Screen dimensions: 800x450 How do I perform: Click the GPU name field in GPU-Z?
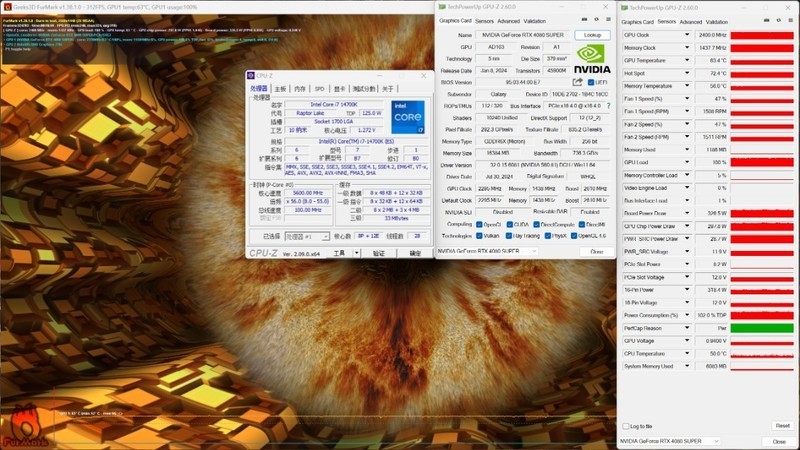tap(523, 35)
